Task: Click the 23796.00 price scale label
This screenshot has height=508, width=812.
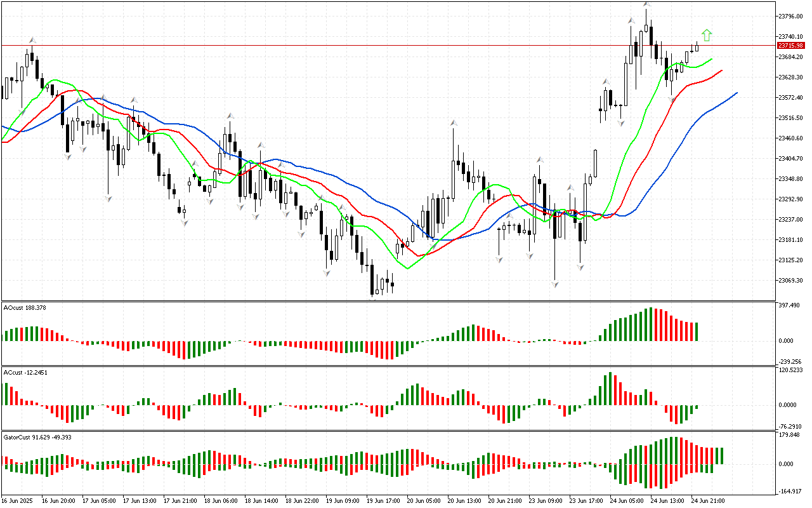Action: click(790, 16)
